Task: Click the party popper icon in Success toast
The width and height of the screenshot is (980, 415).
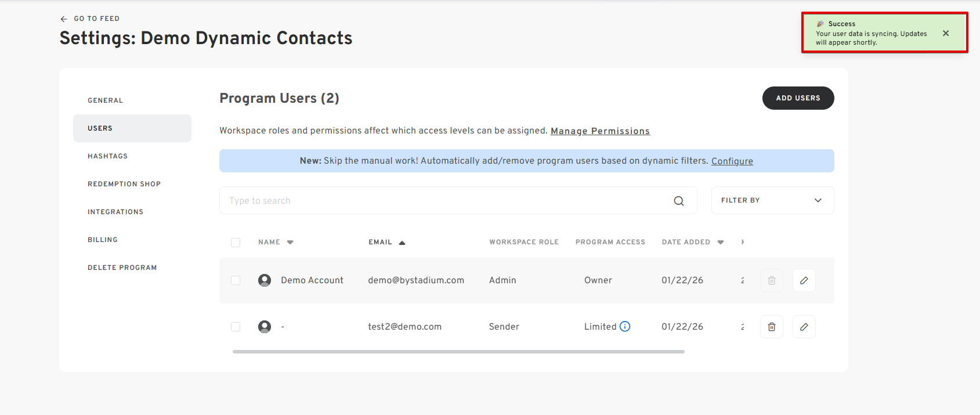Action: coord(820,24)
